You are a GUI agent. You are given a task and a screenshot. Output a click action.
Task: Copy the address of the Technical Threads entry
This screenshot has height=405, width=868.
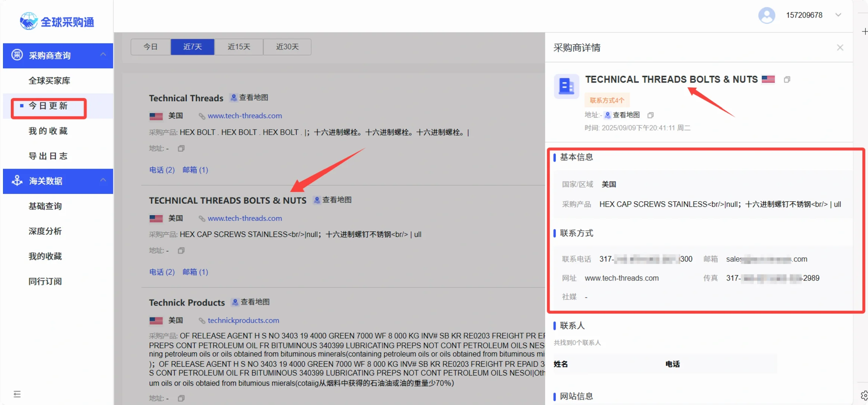click(x=181, y=148)
